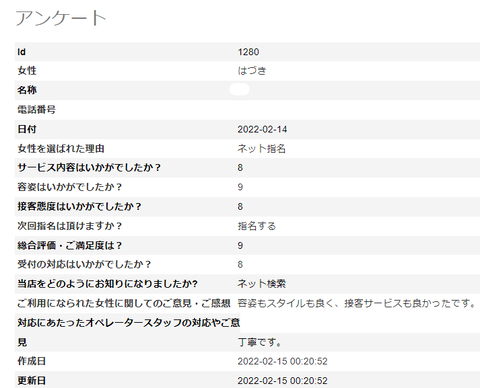Select the comment 容姿もスタイルも良く、接客サービスも良かったです。

pos(357,303)
